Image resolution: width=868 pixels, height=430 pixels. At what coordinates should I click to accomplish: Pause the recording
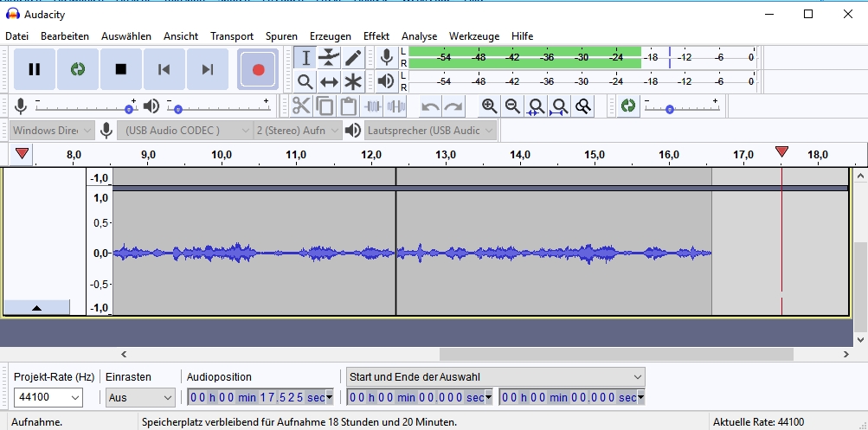pos(35,69)
